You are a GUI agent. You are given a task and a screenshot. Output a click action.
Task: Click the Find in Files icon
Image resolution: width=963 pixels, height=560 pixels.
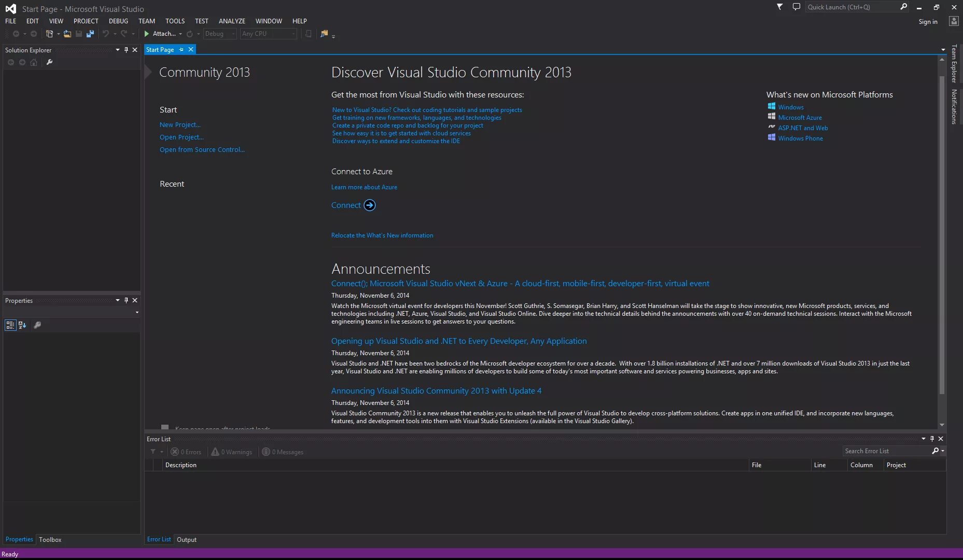click(324, 34)
